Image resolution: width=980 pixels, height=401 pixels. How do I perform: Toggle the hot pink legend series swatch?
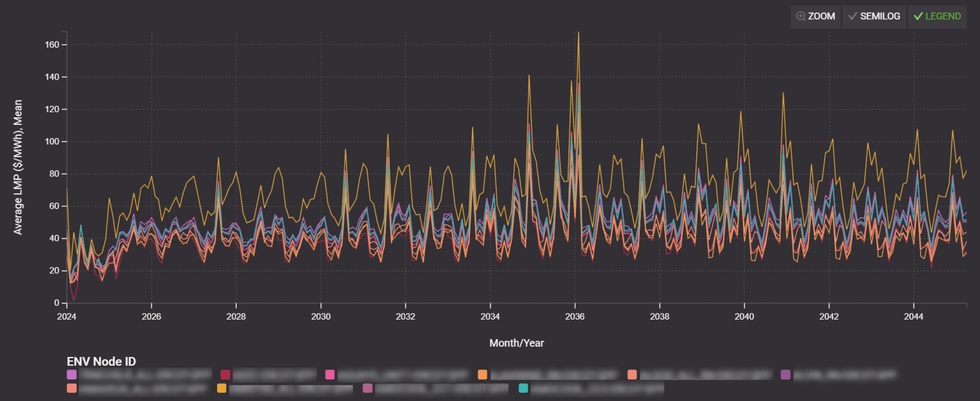click(330, 374)
